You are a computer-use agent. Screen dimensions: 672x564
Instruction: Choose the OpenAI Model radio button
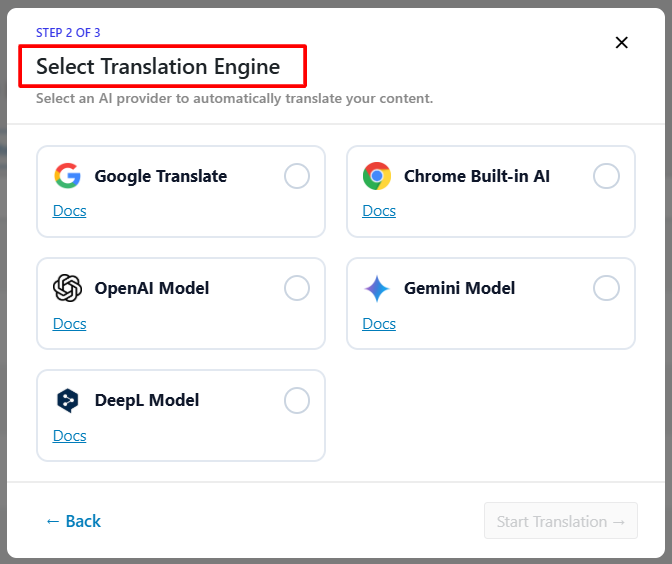(x=297, y=288)
